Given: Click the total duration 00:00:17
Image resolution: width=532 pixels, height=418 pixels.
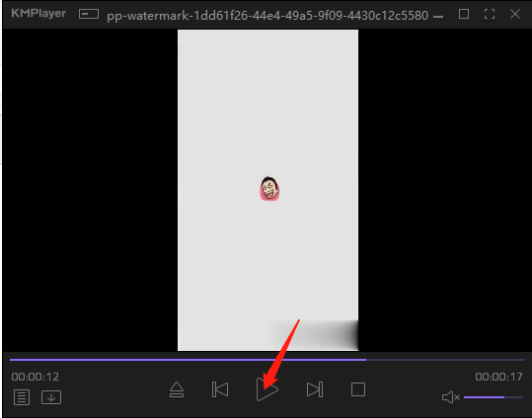Looking at the screenshot, I should [498, 377].
